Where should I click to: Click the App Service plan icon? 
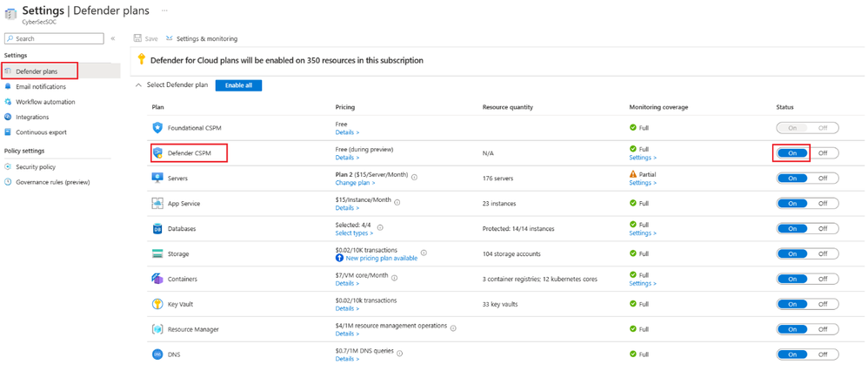157,204
